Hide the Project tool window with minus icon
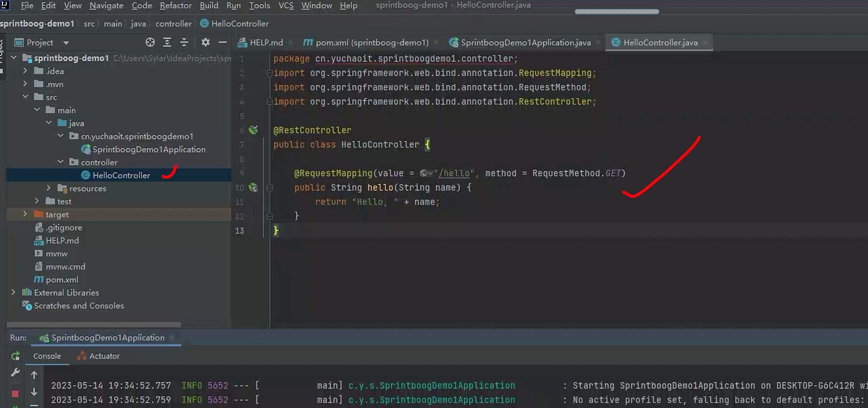The image size is (868, 408). [222, 42]
